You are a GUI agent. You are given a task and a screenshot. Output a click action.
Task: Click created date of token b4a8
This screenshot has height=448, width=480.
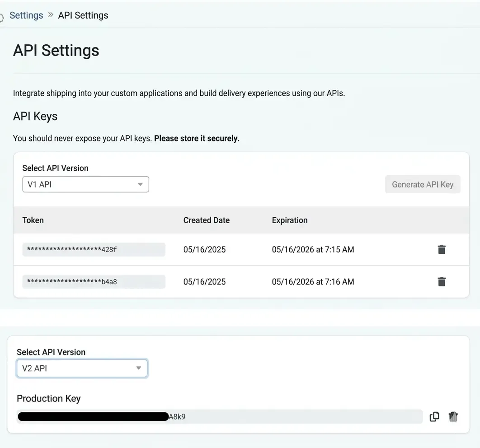(204, 282)
